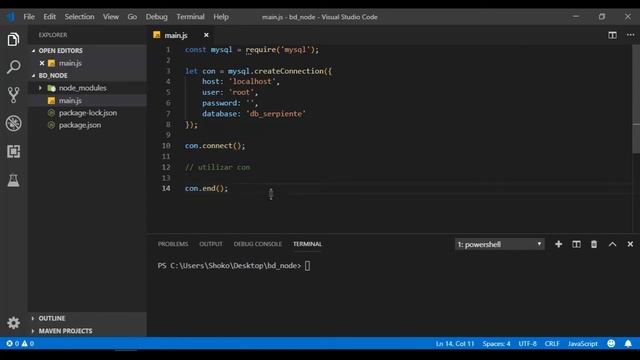
Task: Click the VS Code logo icon
Action: click(x=11, y=17)
